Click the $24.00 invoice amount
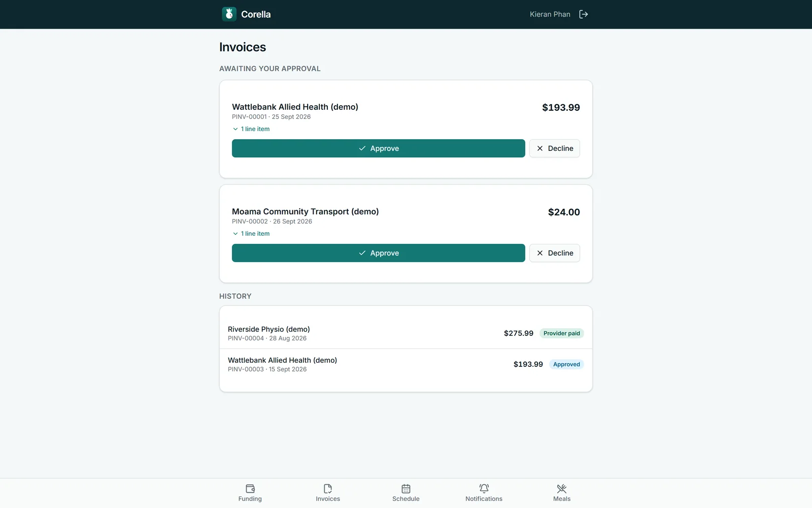The height and width of the screenshot is (508, 812). click(x=564, y=212)
